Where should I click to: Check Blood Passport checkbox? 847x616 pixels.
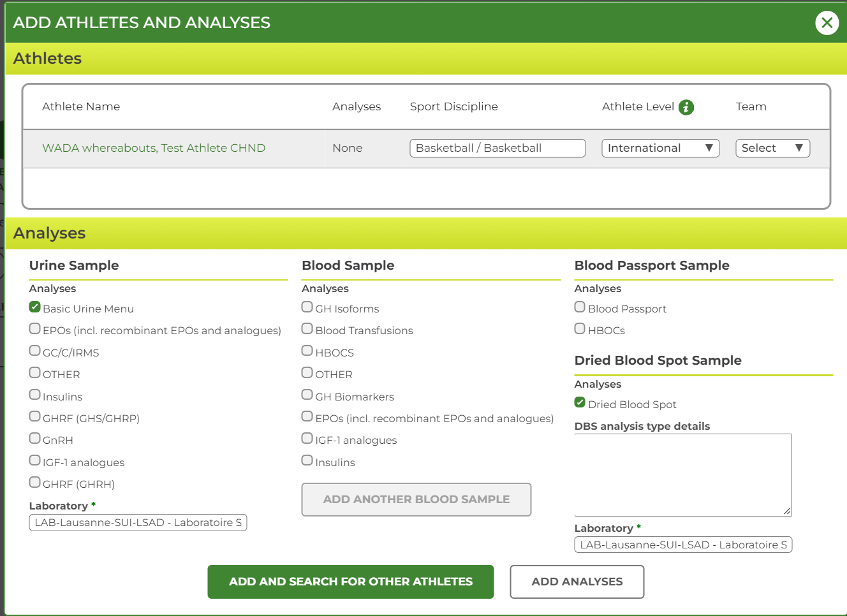tap(580, 307)
